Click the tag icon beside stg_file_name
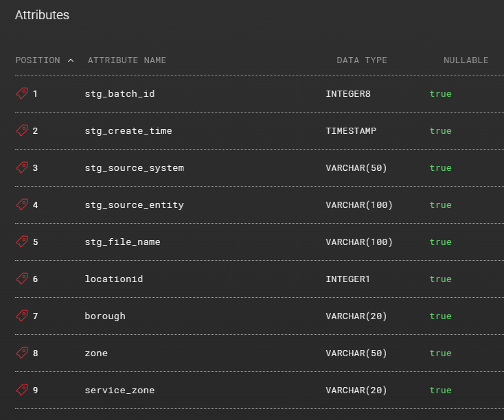 [x=22, y=242]
